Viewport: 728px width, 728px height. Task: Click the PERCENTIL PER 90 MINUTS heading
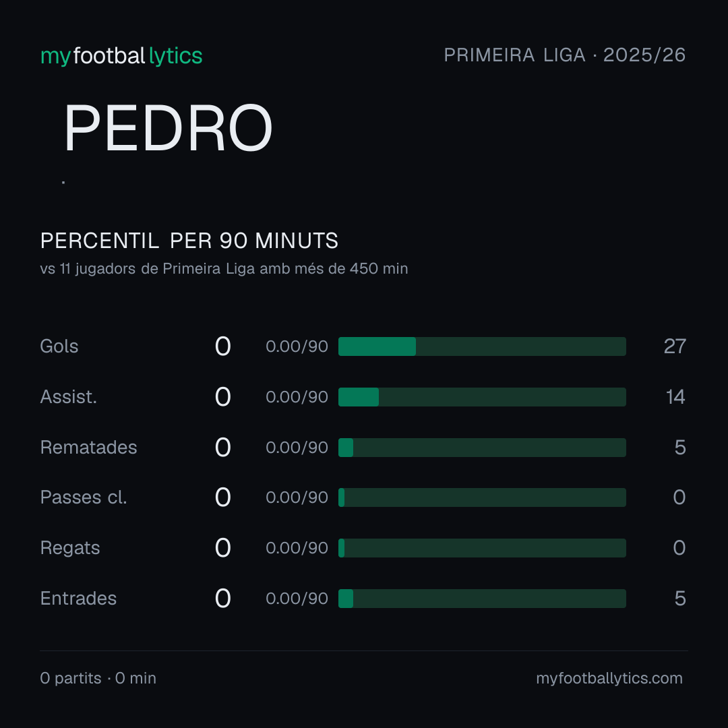coord(189,241)
